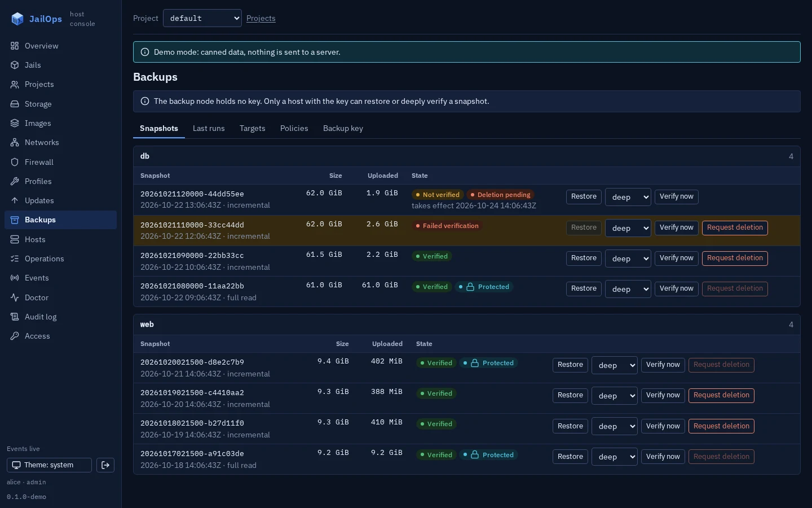This screenshot has width=812, height=508.
Task: Click the sign-out icon button
Action: tap(105, 465)
